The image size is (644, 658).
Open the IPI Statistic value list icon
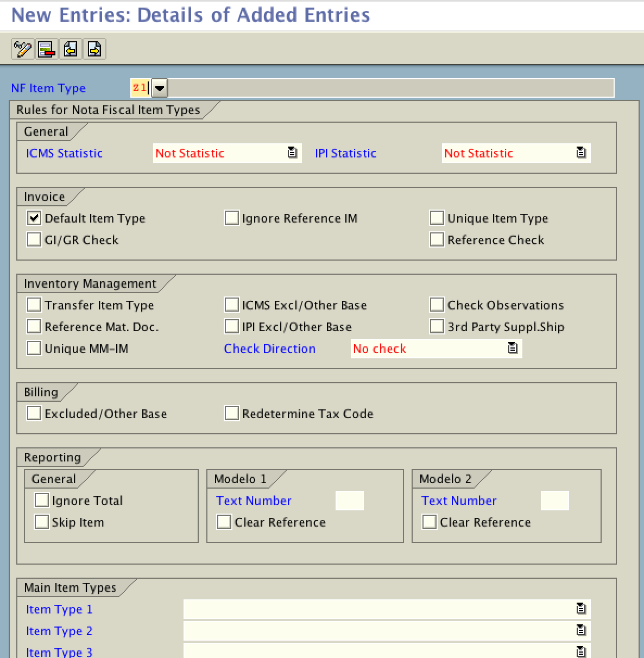click(x=581, y=153)
